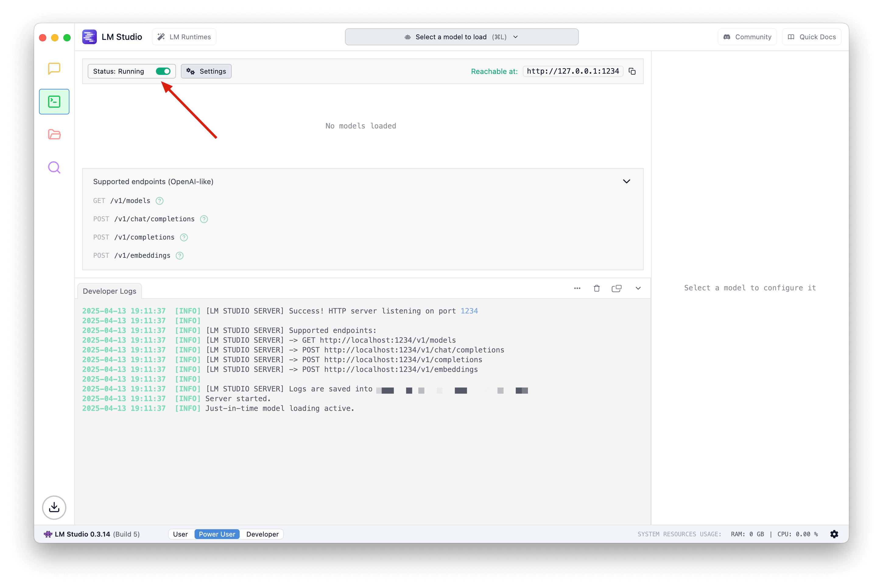
Task: Click the RAM: 0 GB usage readout
Action: 747,534
